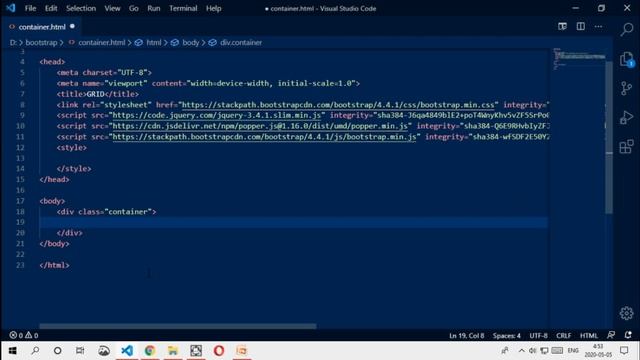
Task: Open the File menu
Action: (x=30, y=8)
